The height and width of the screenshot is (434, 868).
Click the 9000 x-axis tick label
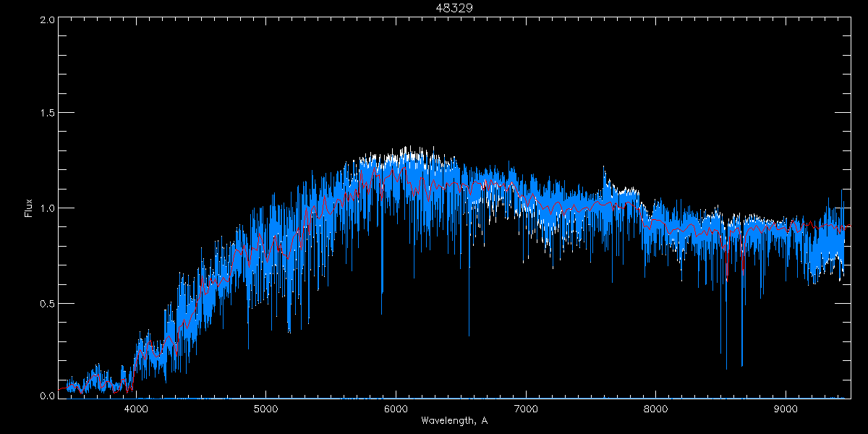[x=786, y=409]
